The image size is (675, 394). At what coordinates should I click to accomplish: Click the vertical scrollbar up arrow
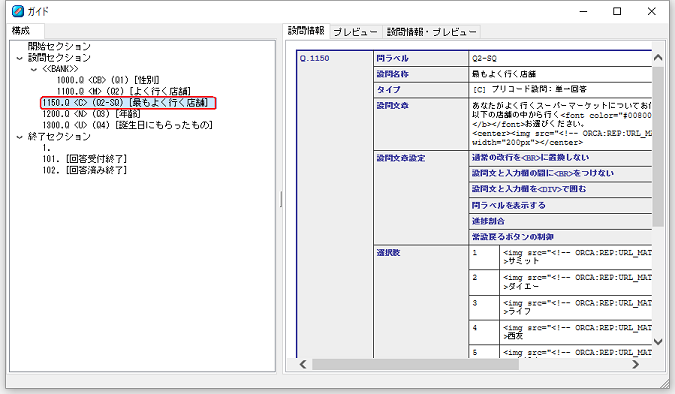click(658, 57)
